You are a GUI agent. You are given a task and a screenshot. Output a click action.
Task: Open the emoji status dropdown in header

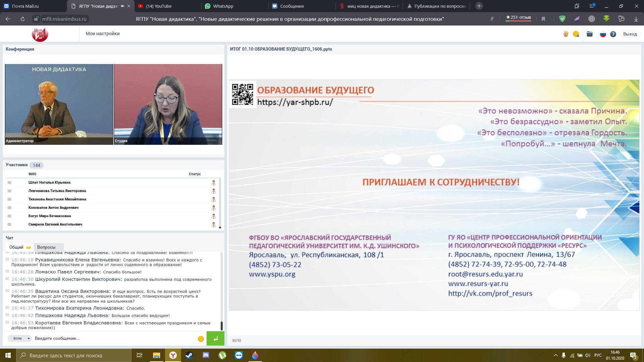pos(576,34)
